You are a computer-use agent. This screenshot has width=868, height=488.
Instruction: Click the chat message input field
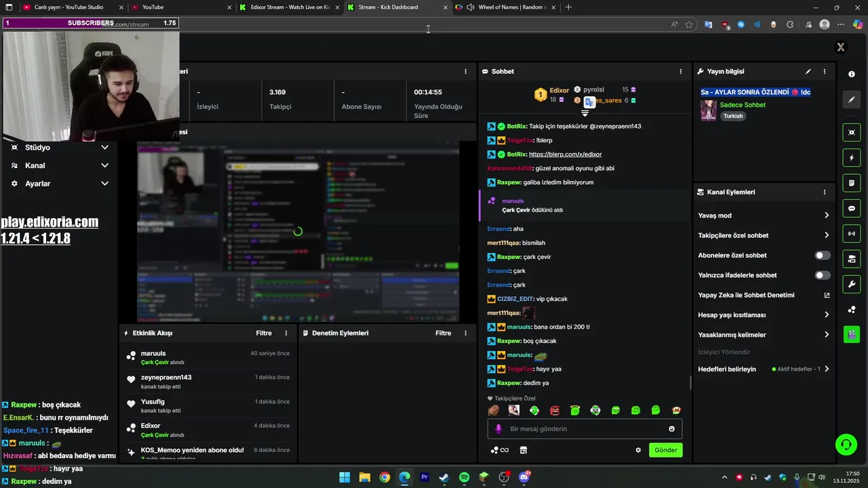pos(585,429)
